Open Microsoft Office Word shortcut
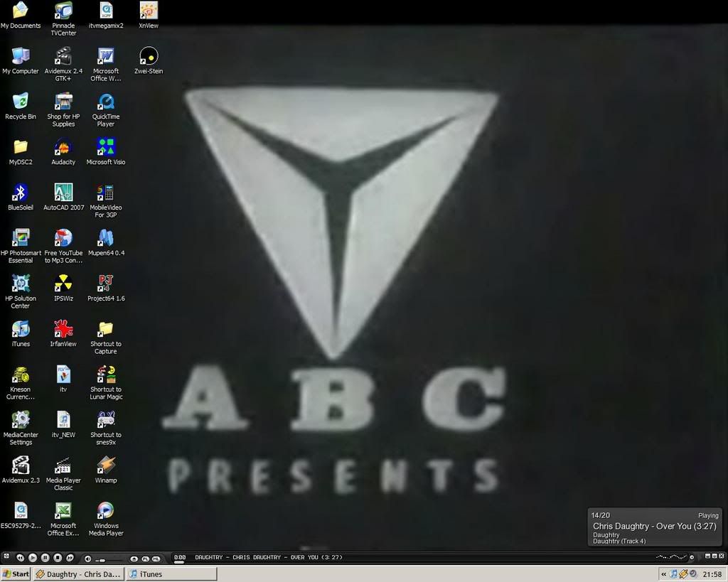The height and width of the screenshot is (582, 728). pyautogui.click(x=106, y=64)
